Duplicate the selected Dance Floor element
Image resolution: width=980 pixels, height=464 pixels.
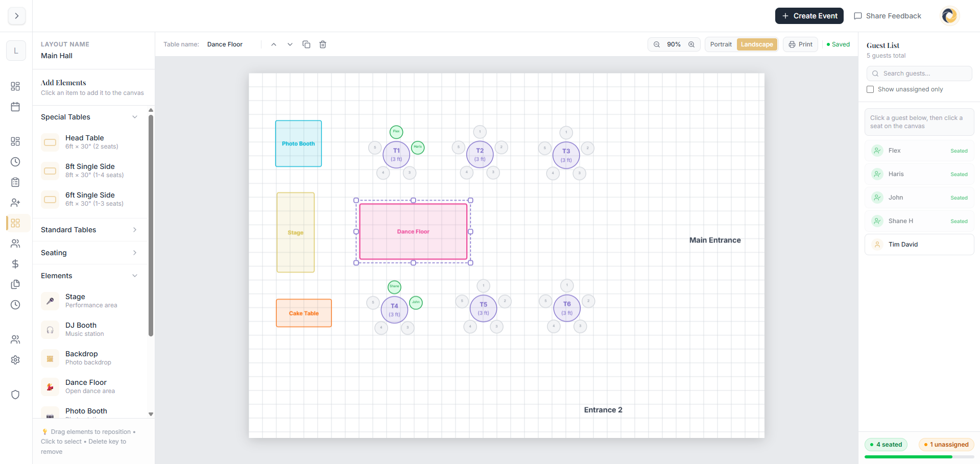(x=306, y=44)
